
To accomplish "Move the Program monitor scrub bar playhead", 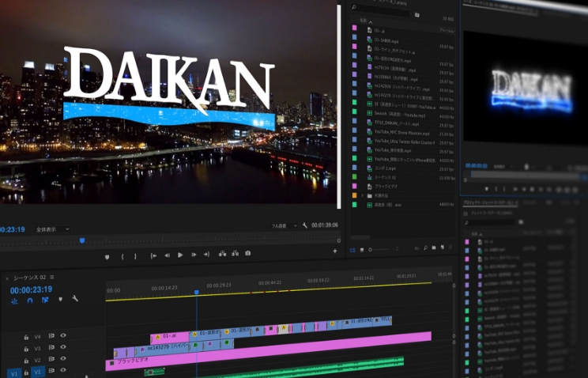I will pyautogui.click(x=82, y=240).
